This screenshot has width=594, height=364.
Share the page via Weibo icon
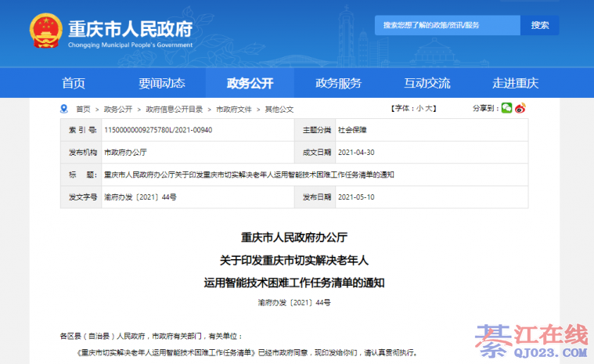[520, 108]
